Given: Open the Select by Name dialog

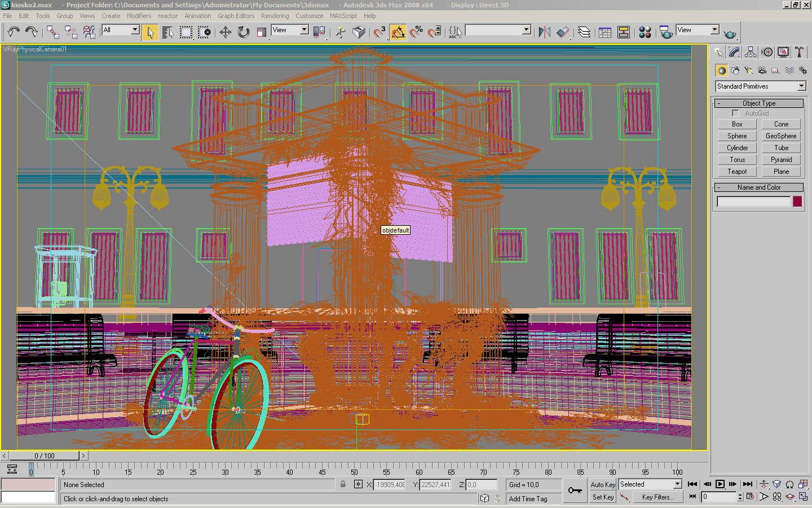Looking at the screenshot, I should click(168, 32).
